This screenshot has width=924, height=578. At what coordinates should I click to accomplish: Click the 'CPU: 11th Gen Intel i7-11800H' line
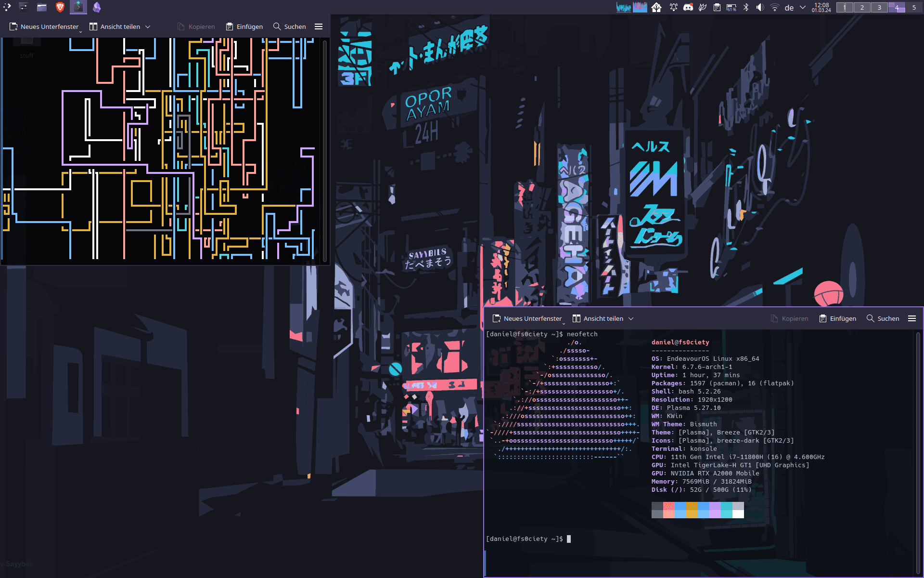[x=738, y=457]
